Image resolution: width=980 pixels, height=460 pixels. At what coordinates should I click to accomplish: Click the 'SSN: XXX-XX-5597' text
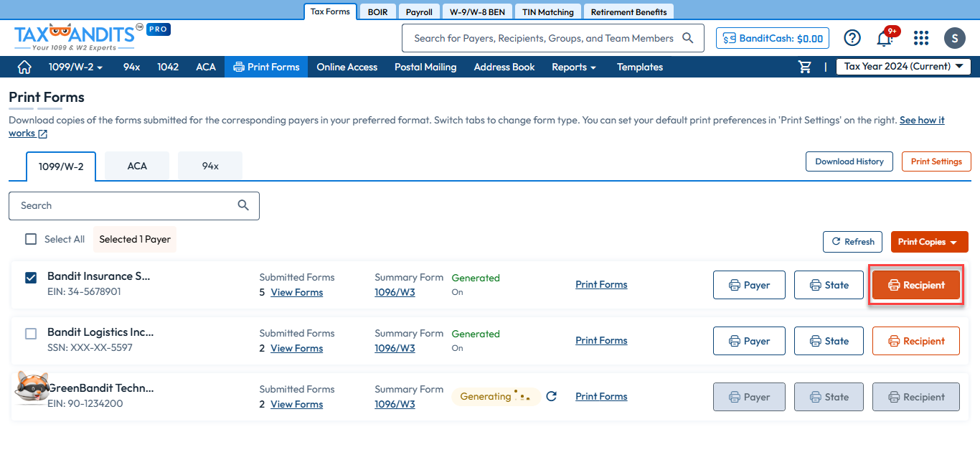[x=90, y=348]
